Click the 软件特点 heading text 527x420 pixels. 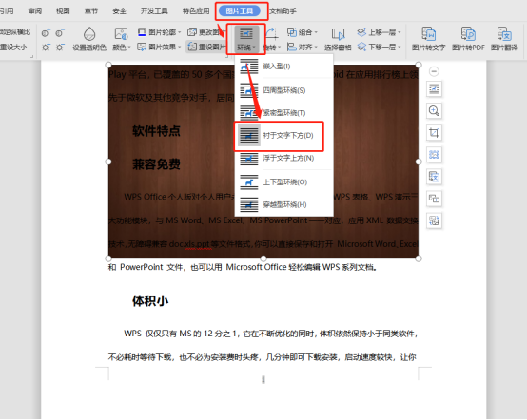[156, 131]
